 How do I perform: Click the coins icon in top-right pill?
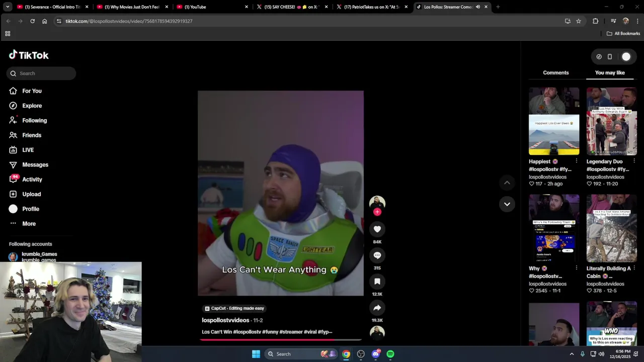coord(599,57)
